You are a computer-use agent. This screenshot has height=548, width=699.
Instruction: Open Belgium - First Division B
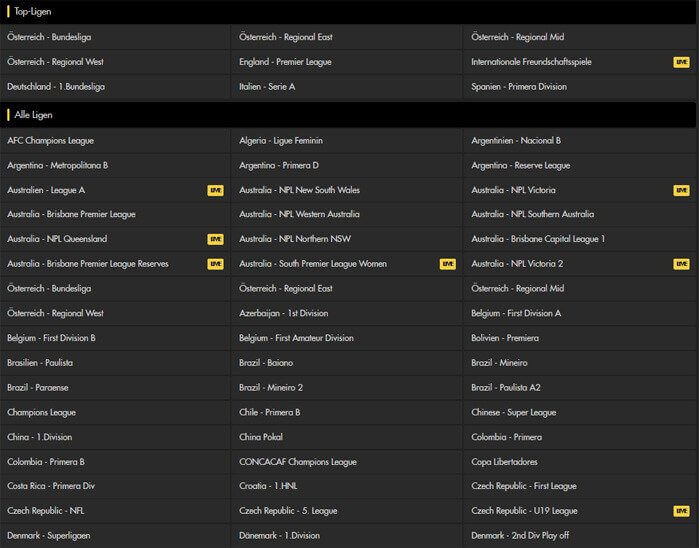(x=115, y=338)
